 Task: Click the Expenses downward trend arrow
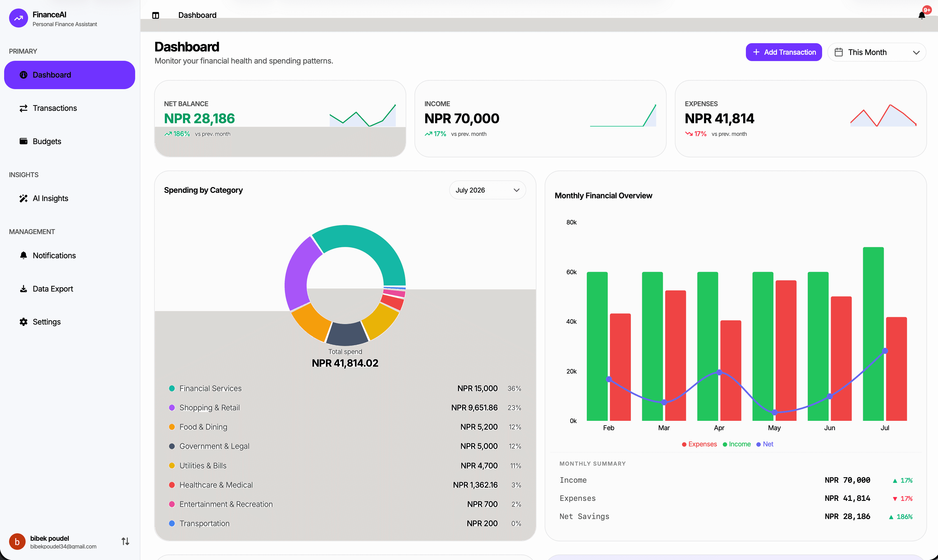(x=689, y=134)
